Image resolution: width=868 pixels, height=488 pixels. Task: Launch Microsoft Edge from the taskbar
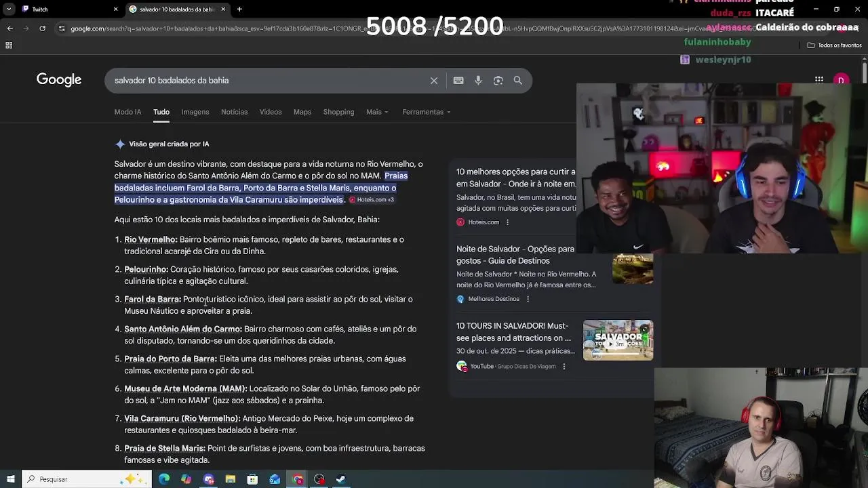coord(164,479)
